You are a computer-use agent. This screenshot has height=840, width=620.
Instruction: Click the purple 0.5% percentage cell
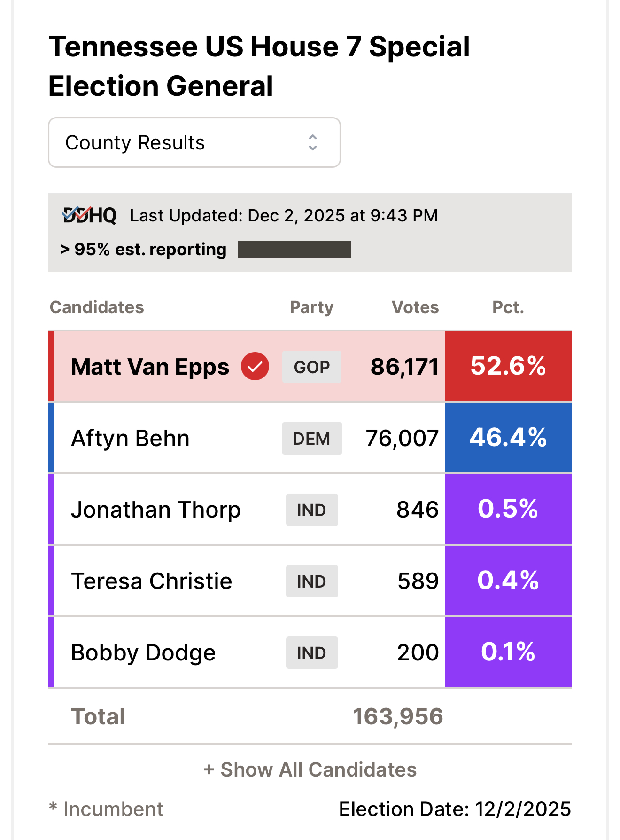pyautogui.click(x=509, y=509)
